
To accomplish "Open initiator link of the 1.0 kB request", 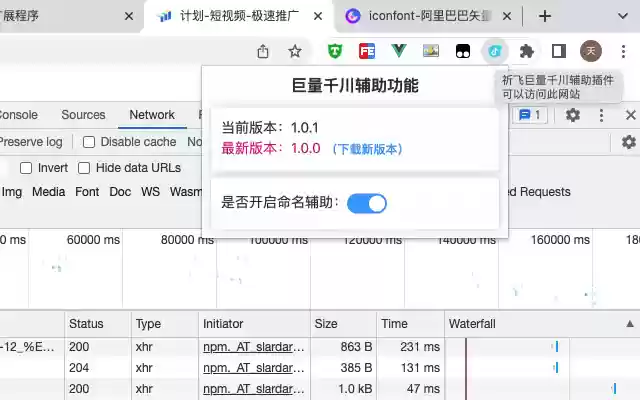I will click(253, 389).
